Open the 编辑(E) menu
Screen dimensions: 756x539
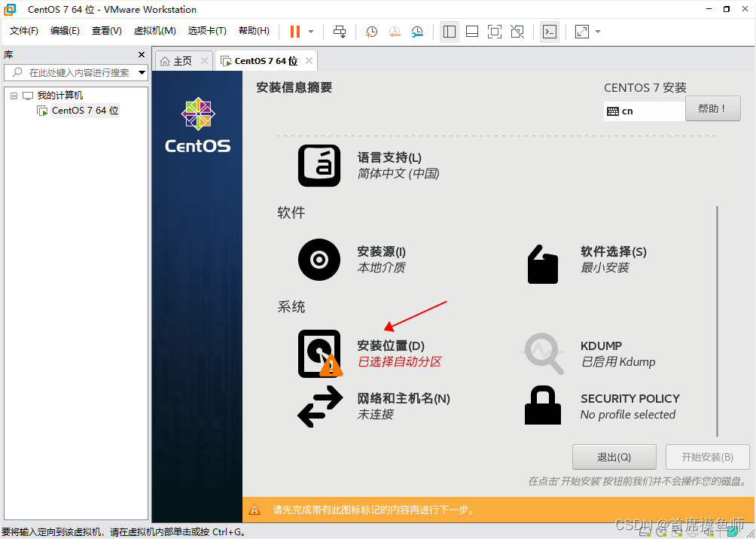click(x=65, y=31)
